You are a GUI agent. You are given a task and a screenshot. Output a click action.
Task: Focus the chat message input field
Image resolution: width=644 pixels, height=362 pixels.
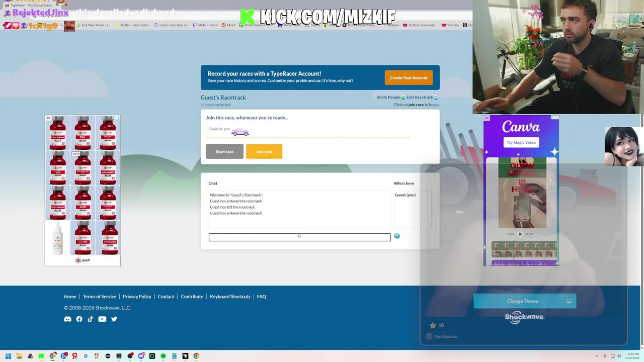point(299,237)
